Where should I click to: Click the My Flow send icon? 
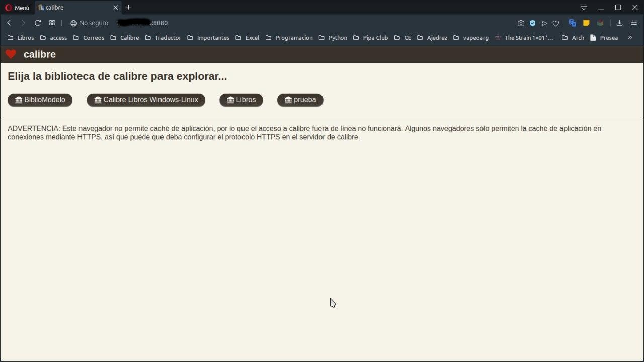[544, 23]
